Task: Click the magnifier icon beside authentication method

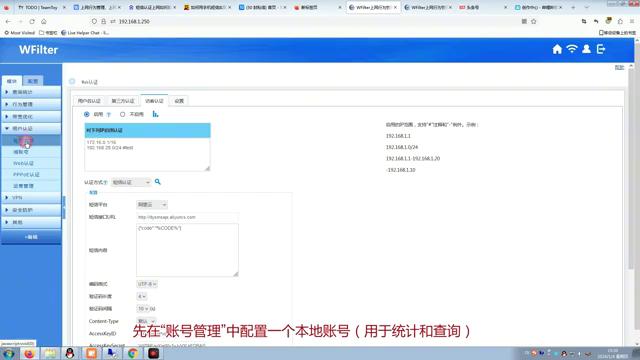Action: point(158,182)
